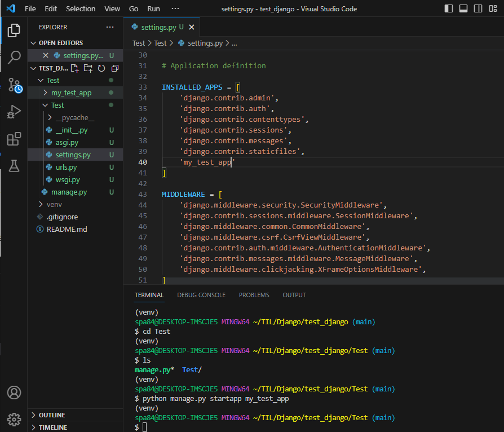The width and height of the screenshot is (504, 432).
Task: Switch to the PROBLEMS tab
Action: (x=254, y=295)
